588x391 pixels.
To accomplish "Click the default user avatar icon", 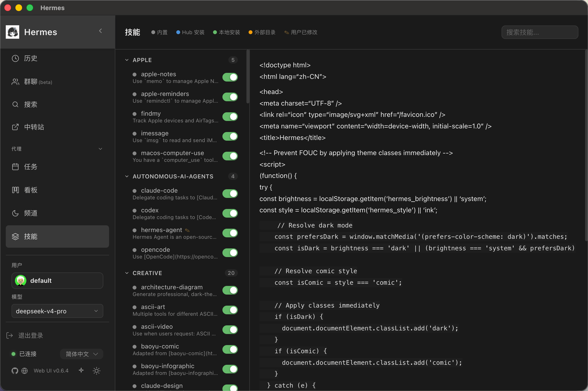I will pos(21,281).
